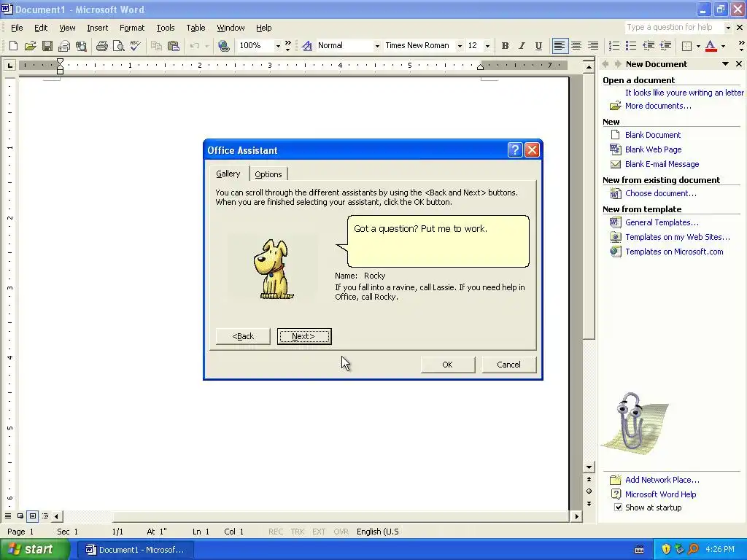Open the Format menu
The height and width of the screenshot is (560, 747).
(x=132, y=28)
